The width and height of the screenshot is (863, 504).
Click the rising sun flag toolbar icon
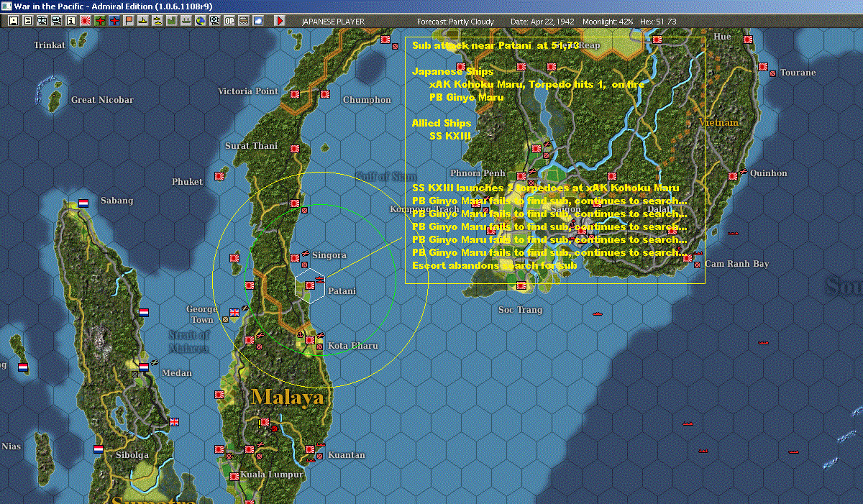coord(85,21)
